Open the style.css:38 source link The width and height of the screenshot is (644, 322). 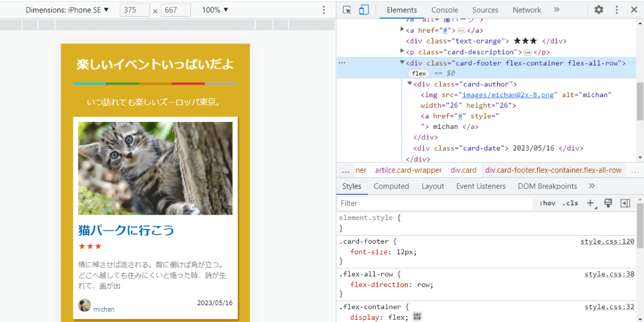609,274
